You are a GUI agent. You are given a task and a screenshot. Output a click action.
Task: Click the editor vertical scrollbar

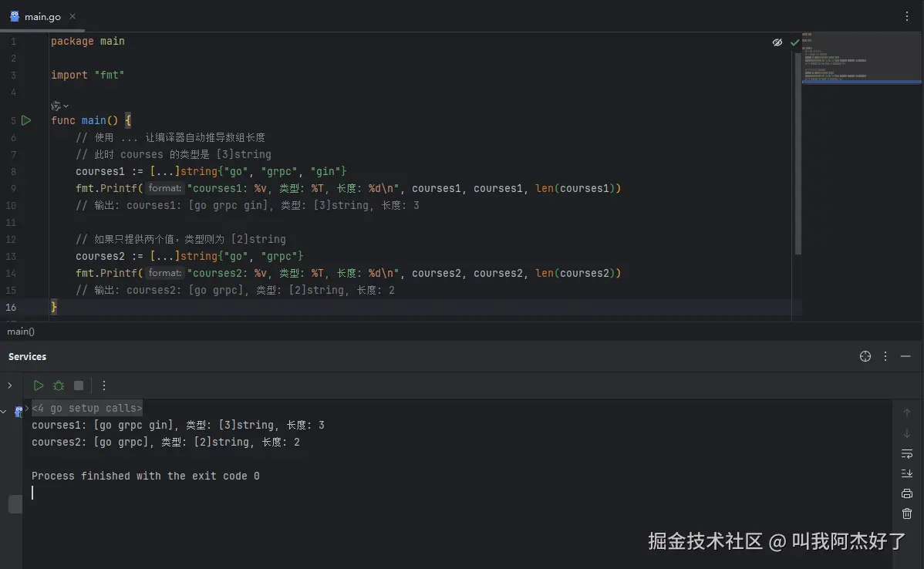[798, 153]
